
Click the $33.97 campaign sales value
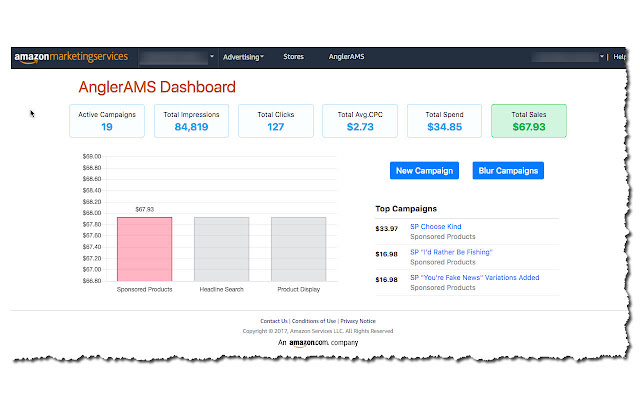pyautogui.click(x=387, y=229)
